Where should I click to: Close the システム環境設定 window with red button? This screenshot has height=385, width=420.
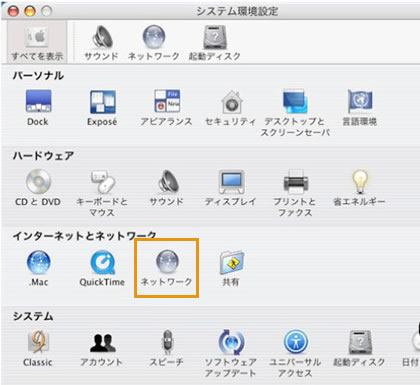13,11
